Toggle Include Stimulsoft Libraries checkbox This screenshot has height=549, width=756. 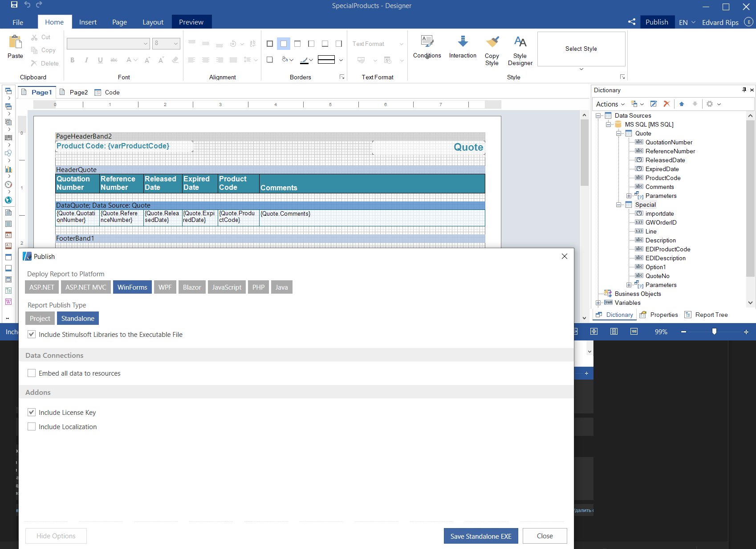[x=32, y=334]
